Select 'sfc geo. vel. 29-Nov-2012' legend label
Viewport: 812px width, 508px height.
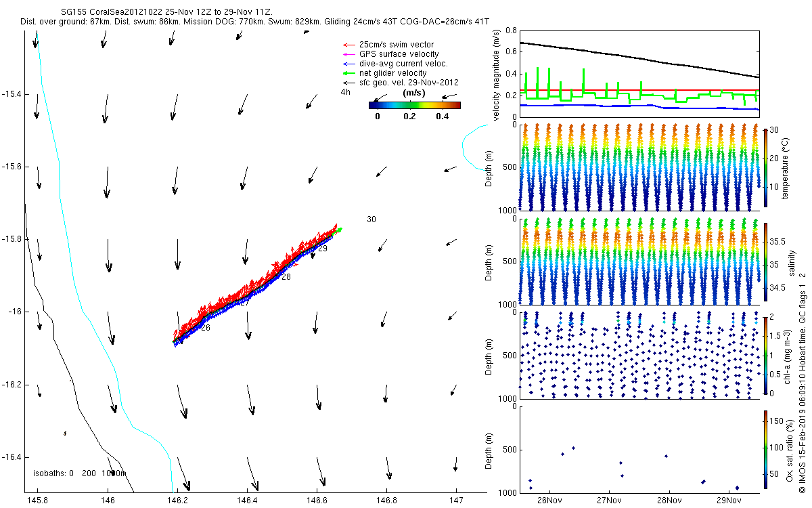tap(409, 83)
